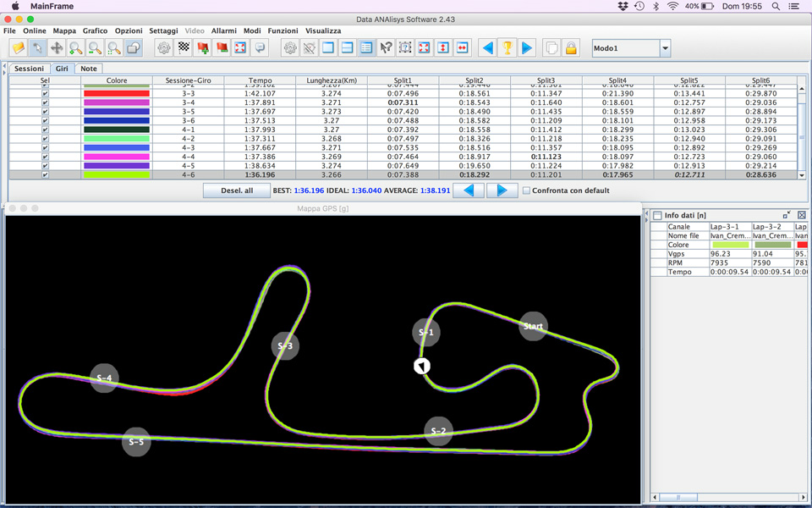The image size is (812, 508).
Task: Click the copy pages icon beside padlock
Action: (552, 48)
